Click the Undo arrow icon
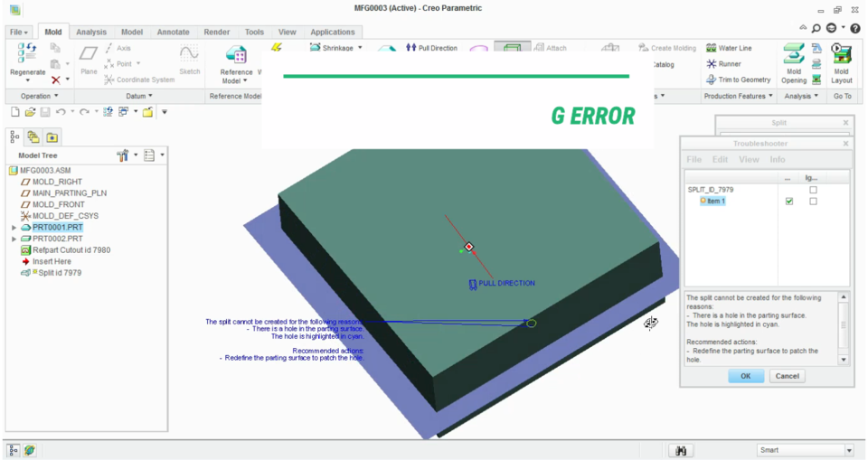The height and width of the screenshot is (460, 868). coord(60,112)
